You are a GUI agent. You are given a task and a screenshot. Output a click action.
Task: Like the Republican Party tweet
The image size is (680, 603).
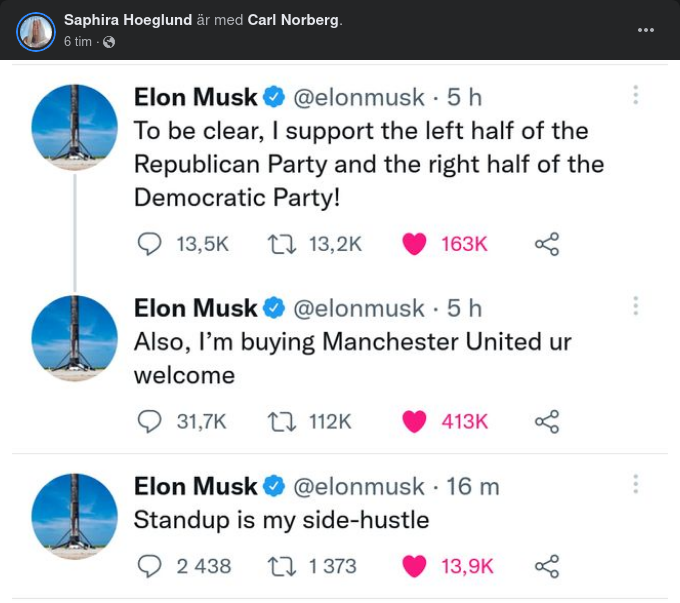coord(414,243)
